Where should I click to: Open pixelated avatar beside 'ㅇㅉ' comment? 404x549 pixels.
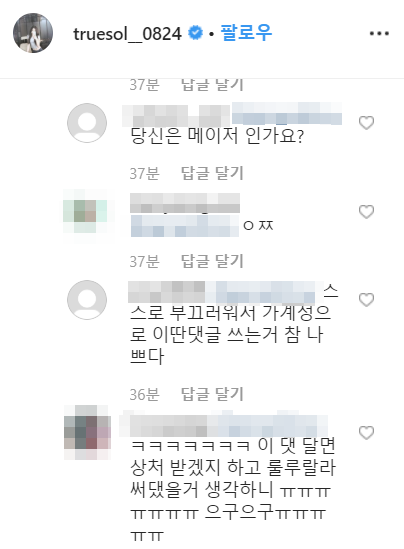[x=85, y=211]
